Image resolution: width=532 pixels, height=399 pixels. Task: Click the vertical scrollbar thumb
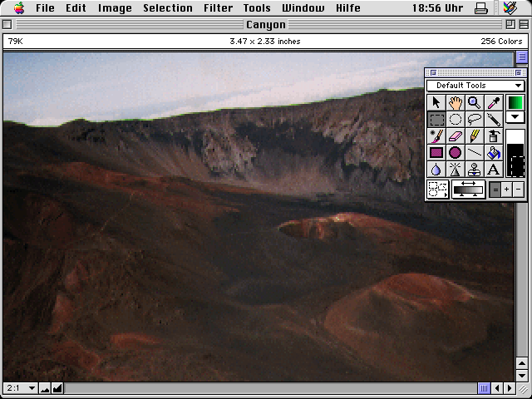coord(522,57)
